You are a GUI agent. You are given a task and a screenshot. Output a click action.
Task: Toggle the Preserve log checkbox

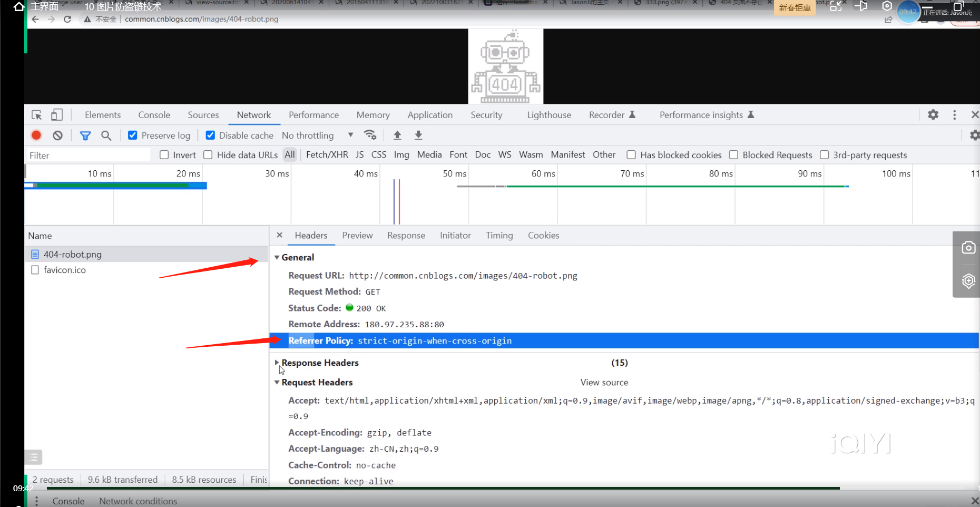tap(133, 135)
